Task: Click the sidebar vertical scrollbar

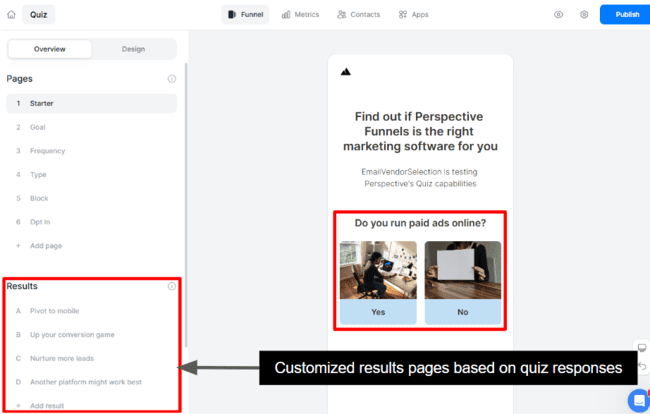Action: tap(186, 205)
